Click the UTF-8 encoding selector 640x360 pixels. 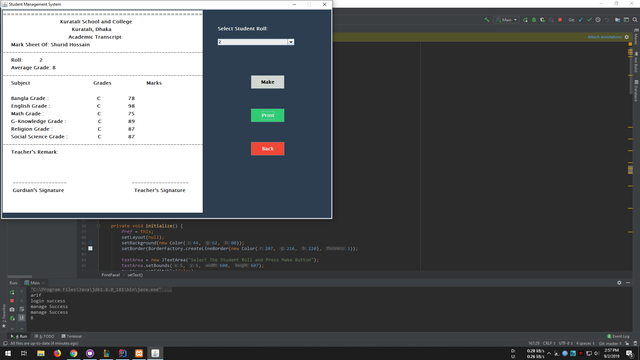click(565, 343)
